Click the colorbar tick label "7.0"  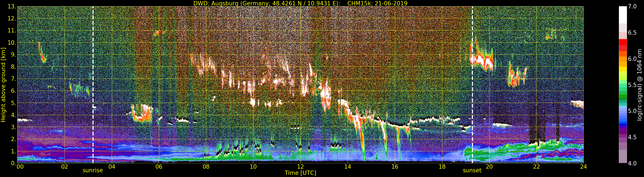coord(632,6)
